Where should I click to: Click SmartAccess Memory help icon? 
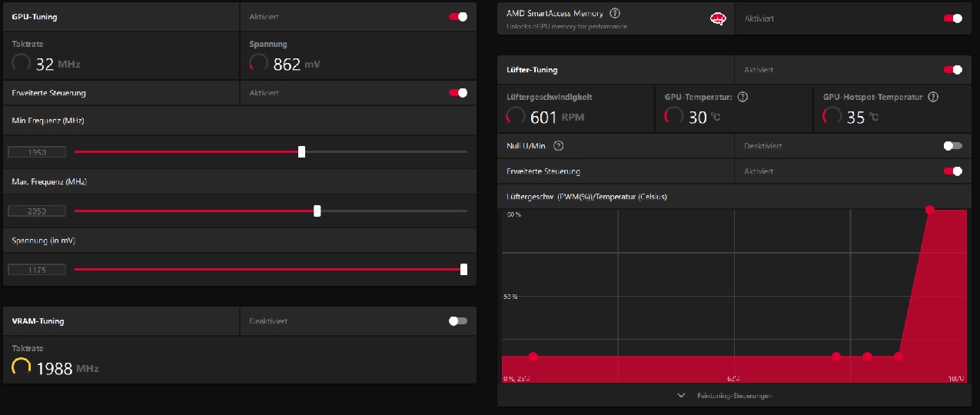click(x=615, y=13)
